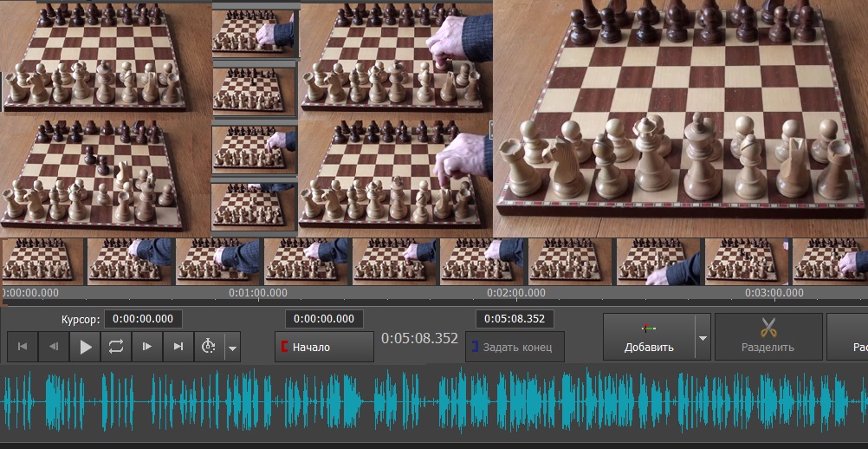The height and width of the screenshot is (449, 868).
Task: Click the Задать конец button
Action: [515, 347]
